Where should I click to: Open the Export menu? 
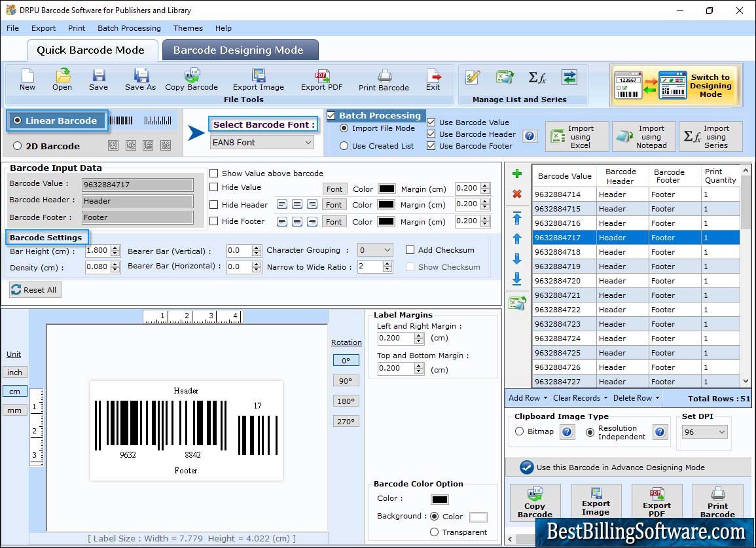pos(43,28)
